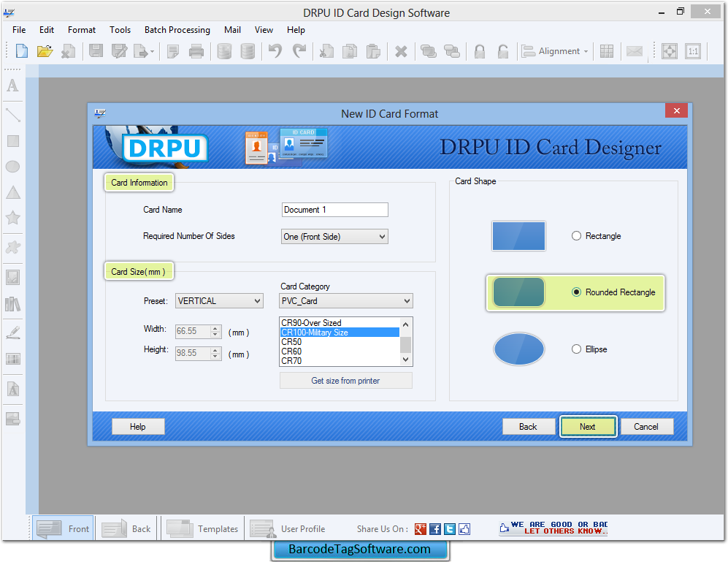Screen dimensions: 728x562
Task: Open the Templates tab
Action: pos(202,529)
